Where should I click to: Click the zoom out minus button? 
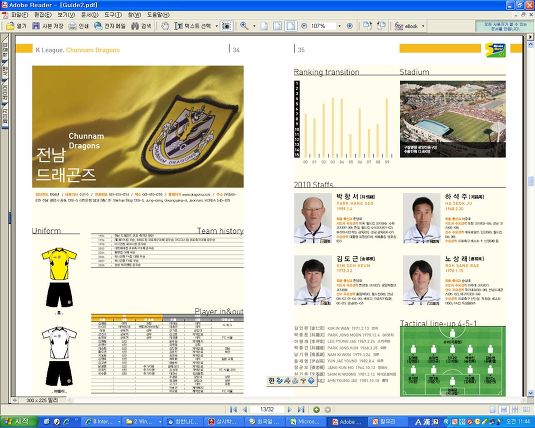tap(304, 26)
